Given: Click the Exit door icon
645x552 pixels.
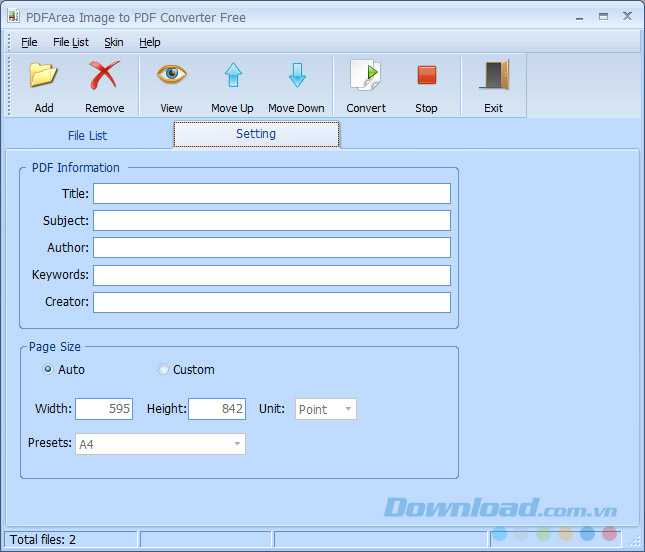Looking at the screenshot, I should point(493,76).
